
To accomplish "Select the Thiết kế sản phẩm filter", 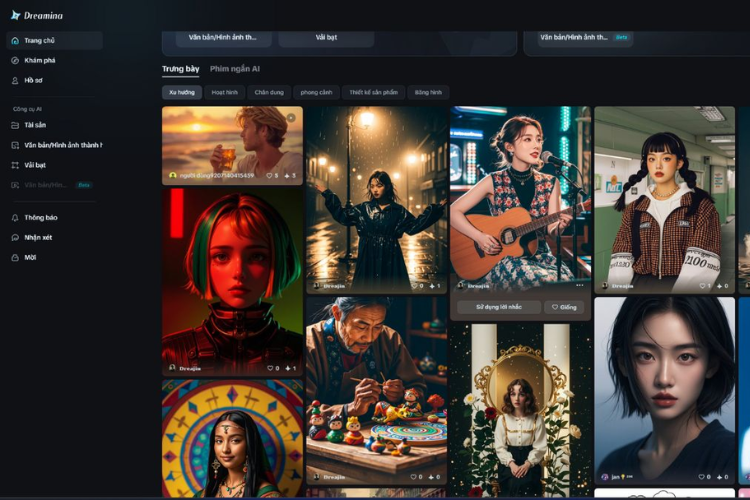I will [x=374, y=92].
